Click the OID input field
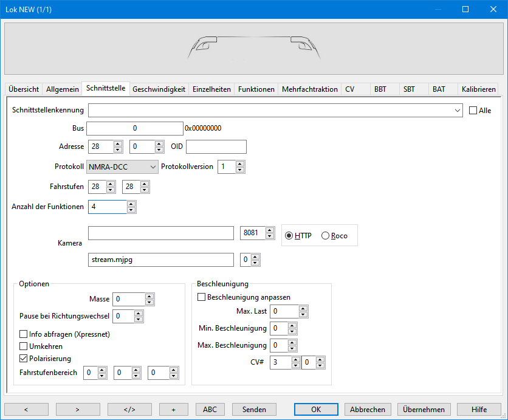The image size is (508, 420). pos(216,146)
